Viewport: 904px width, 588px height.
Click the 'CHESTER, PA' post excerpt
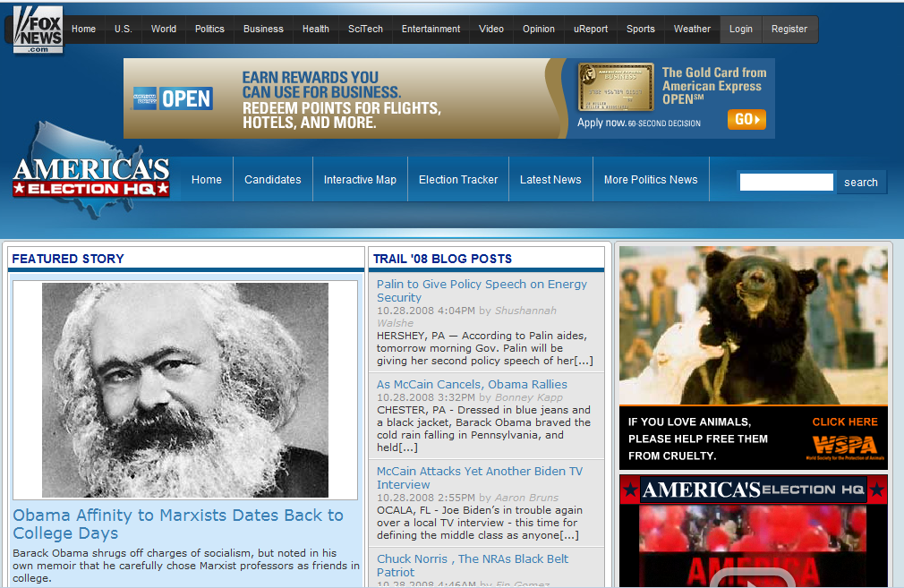click(483, 429)
